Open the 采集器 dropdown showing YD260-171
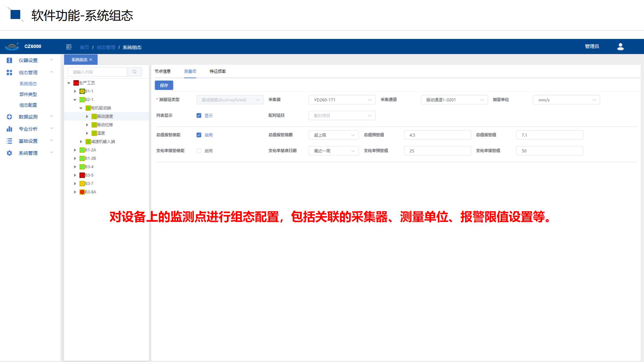Viewport: 644px width, 362px height. (341, 100)
